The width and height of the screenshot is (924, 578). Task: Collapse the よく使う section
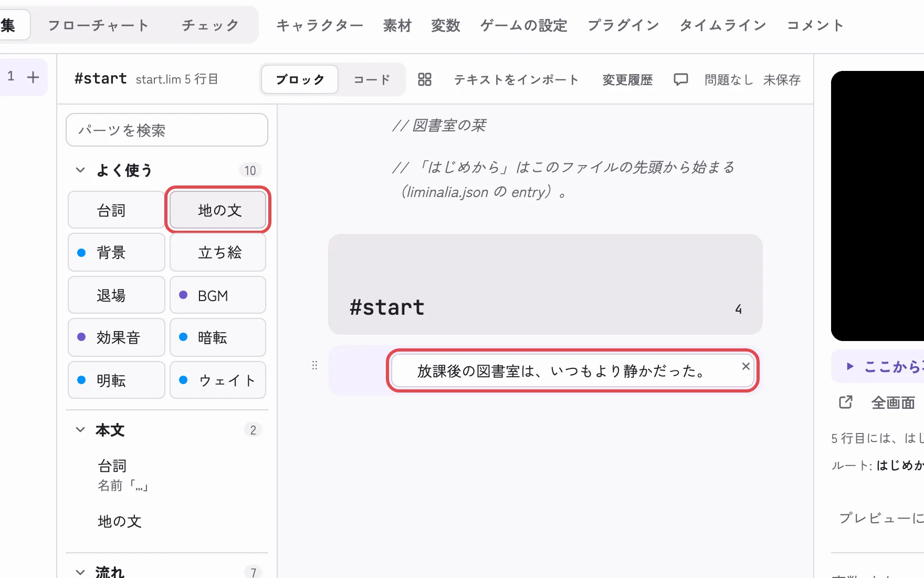[80, 170]
